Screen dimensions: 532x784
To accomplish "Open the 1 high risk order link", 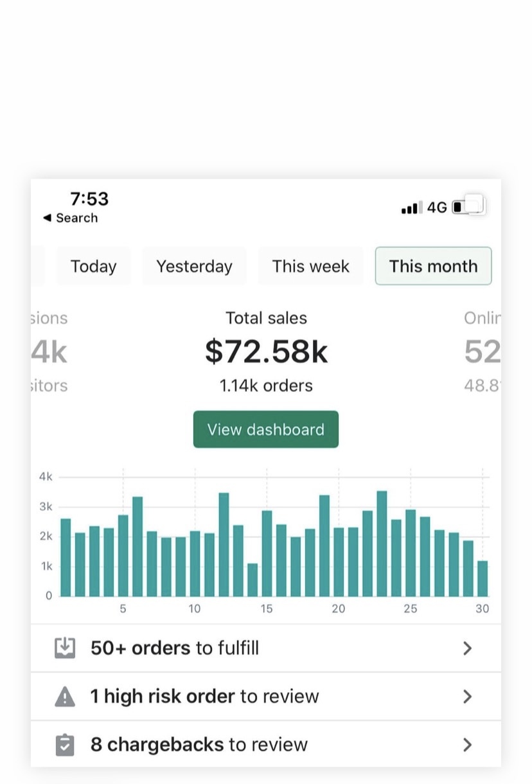I will 204,696.
